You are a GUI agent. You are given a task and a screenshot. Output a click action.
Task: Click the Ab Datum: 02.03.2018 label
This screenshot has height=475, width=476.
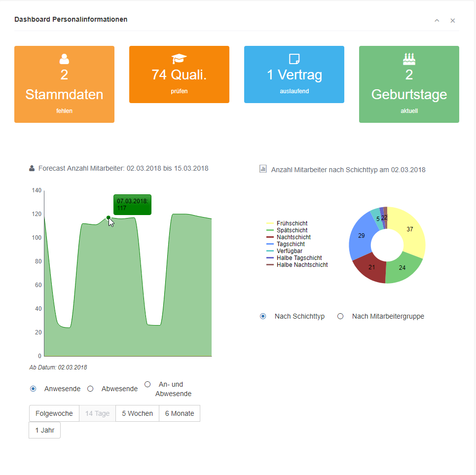pyautogui.click(x=58, y=367)
